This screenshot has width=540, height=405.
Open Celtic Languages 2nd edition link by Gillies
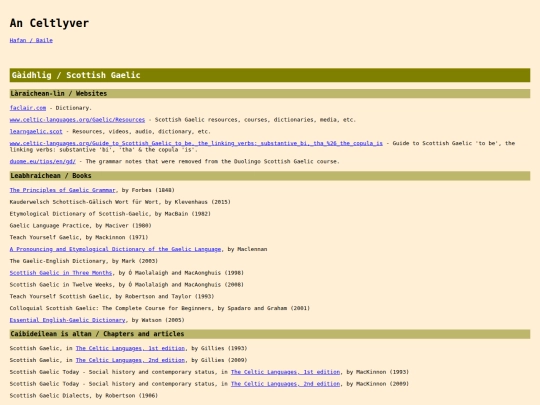130,360
